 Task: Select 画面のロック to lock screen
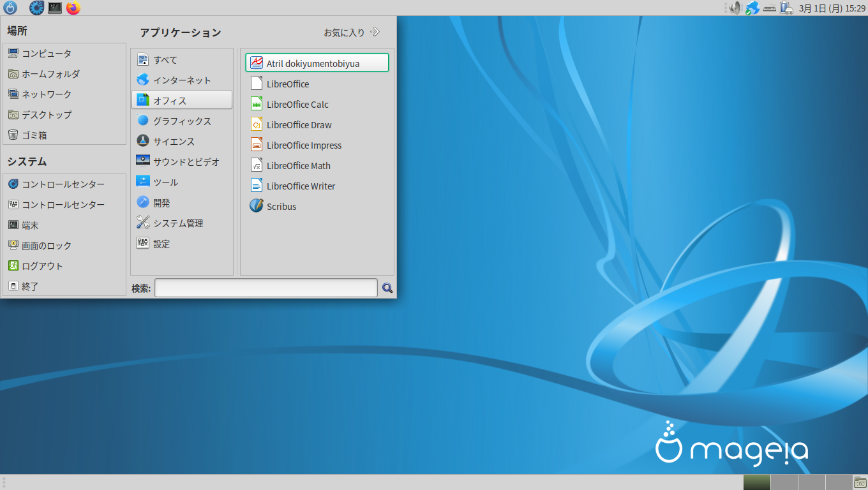pyautogui.click(x=64, y=246)
